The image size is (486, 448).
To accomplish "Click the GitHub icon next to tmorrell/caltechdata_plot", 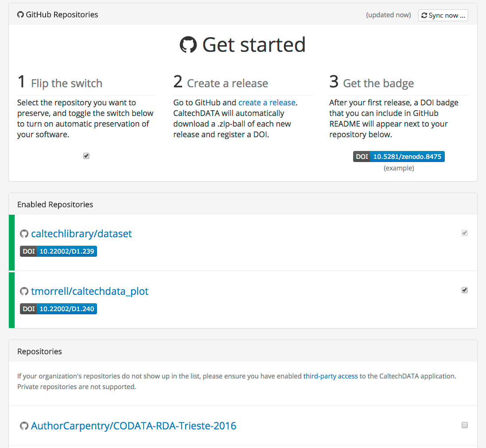I will 24,291.
